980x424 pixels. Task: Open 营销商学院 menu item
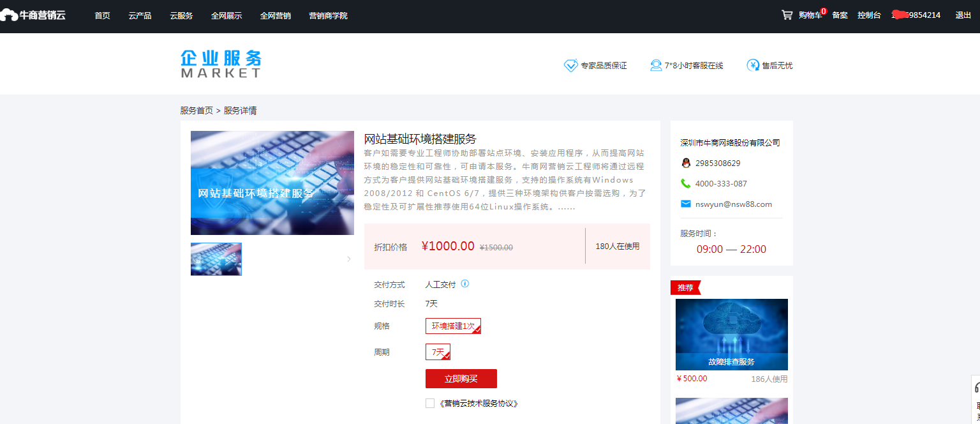point(328,15)
